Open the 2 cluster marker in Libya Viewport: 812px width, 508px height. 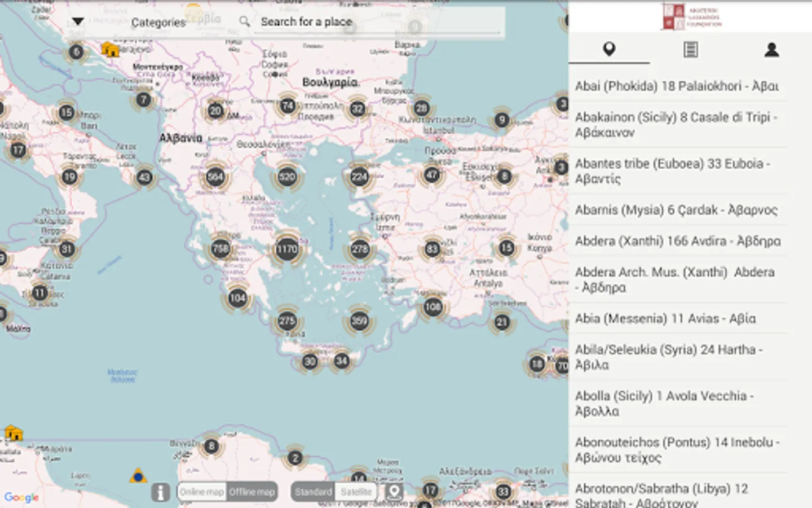295,458
